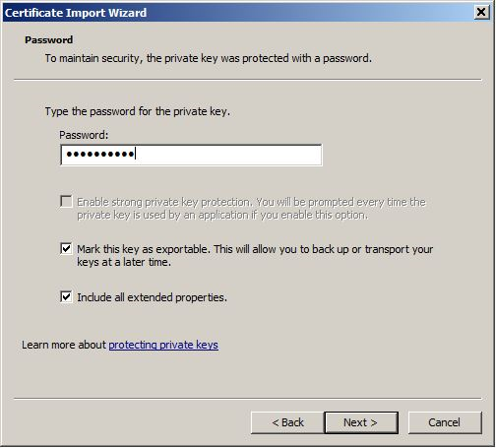The width and height of the screenshot is (496, 448).
Task: Tick the Enable strong private key protection checkbox
Action: point(66,202)
